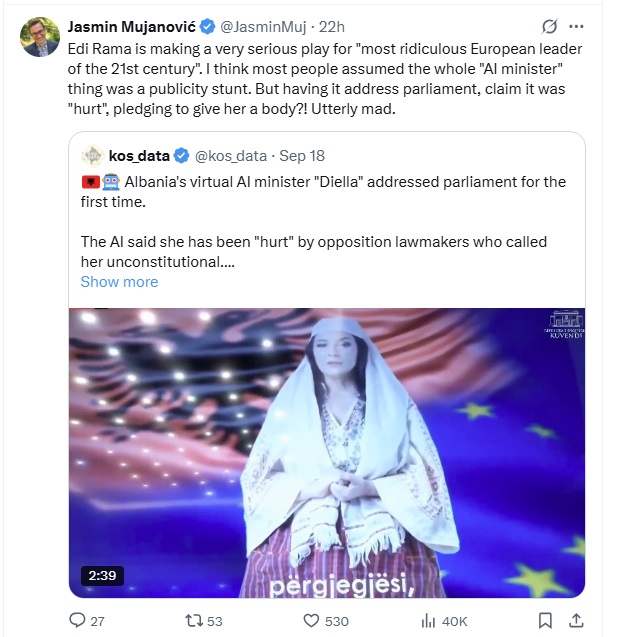630x637 pixels.
Task: Open the three-dot more options menu
Action: (x=576, y=27)
